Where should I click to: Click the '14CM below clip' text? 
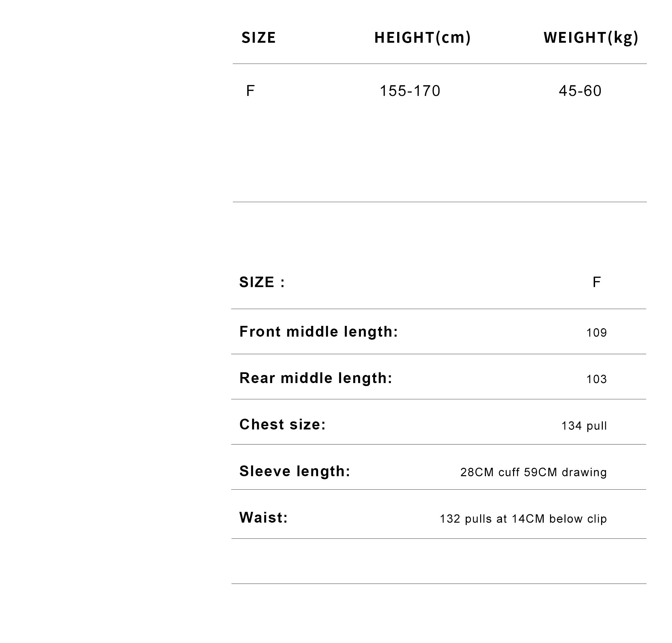pos(559,519)
